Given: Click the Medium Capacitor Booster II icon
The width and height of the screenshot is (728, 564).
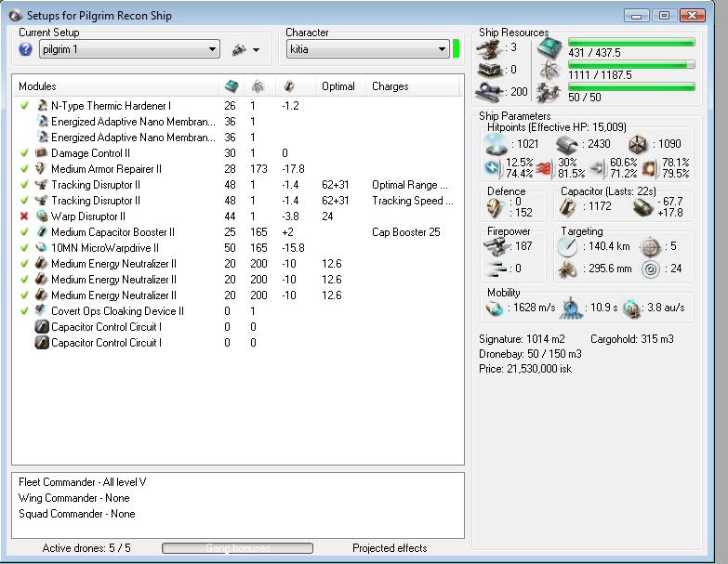Looking at the screenshot, I should click(x=41, y=232).
